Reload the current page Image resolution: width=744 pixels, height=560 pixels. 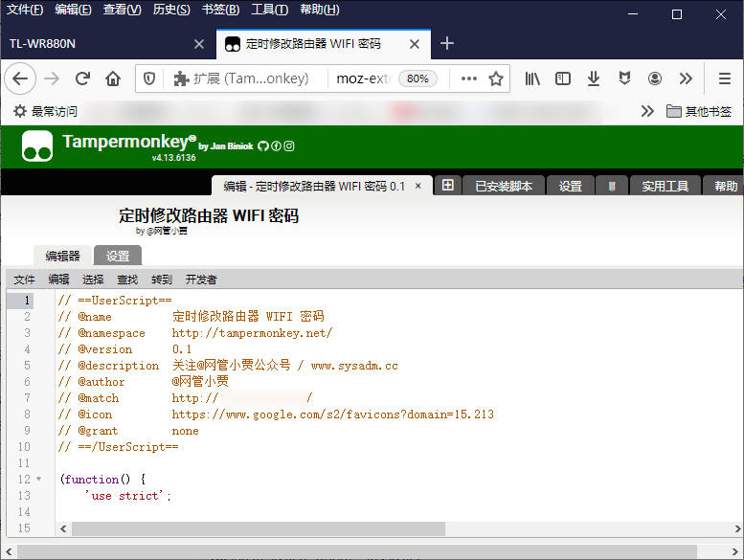click(82, 78)
